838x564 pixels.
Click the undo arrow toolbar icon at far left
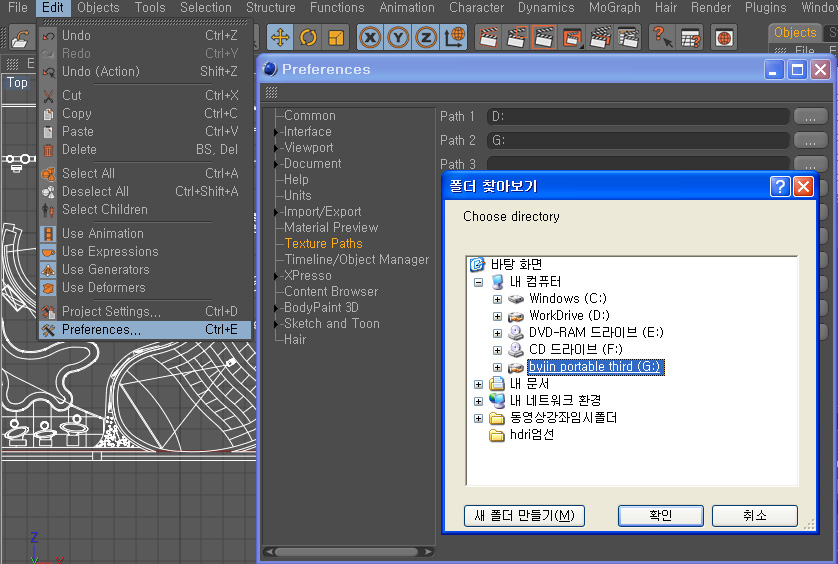coord(20,38)
